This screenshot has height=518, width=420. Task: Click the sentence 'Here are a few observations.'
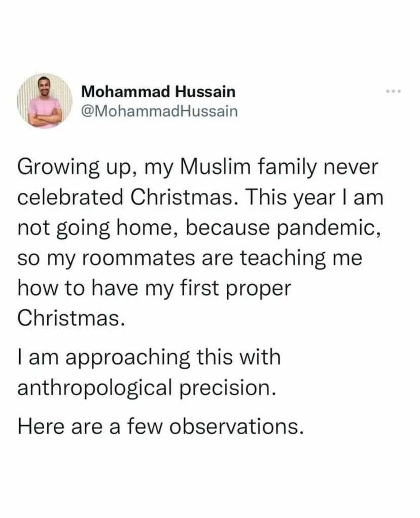click(x=160, y=426)
